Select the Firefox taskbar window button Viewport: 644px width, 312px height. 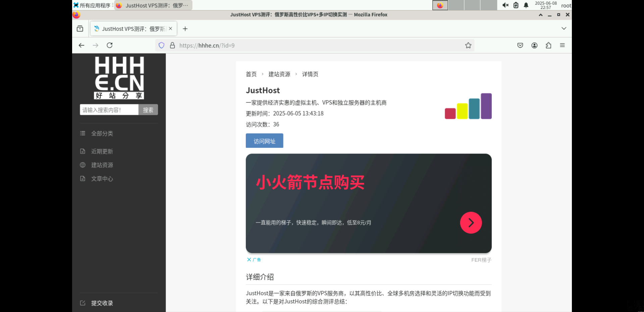[x=153, y=5]
